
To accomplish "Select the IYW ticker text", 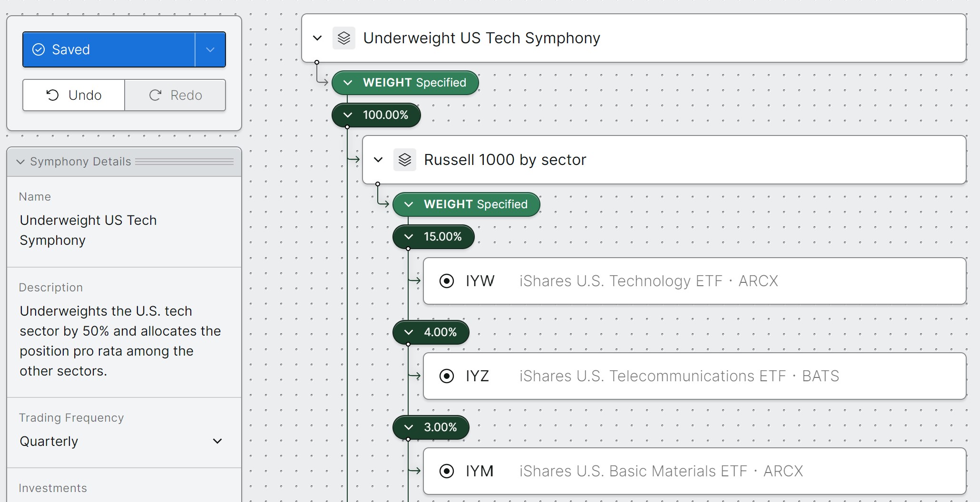I will 480,281.
